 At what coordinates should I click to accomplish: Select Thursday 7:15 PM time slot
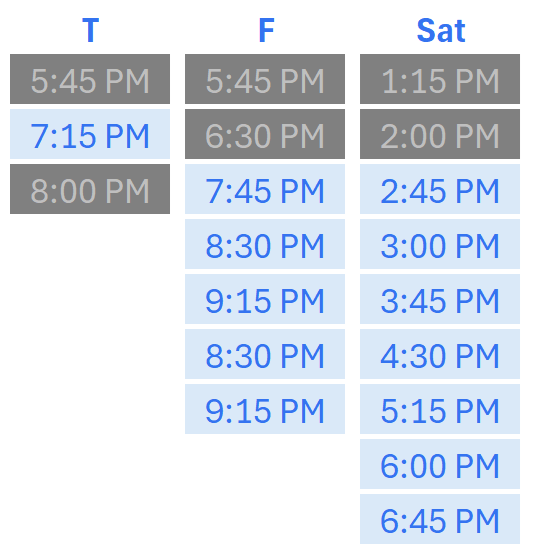pyautogui.click(x=90, y=134)
